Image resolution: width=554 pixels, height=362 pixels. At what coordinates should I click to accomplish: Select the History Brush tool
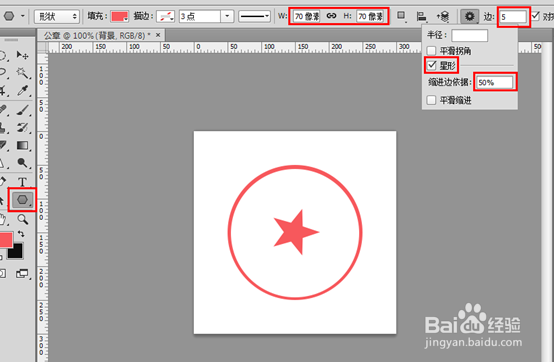coord(23,127)
